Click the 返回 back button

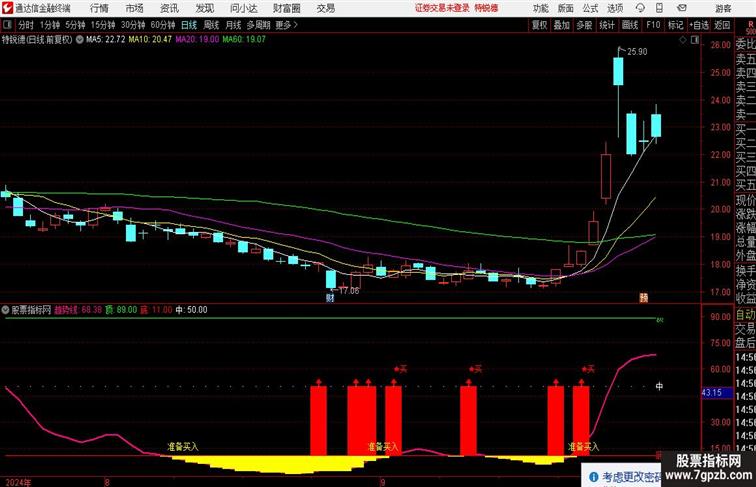pos(722,25)
